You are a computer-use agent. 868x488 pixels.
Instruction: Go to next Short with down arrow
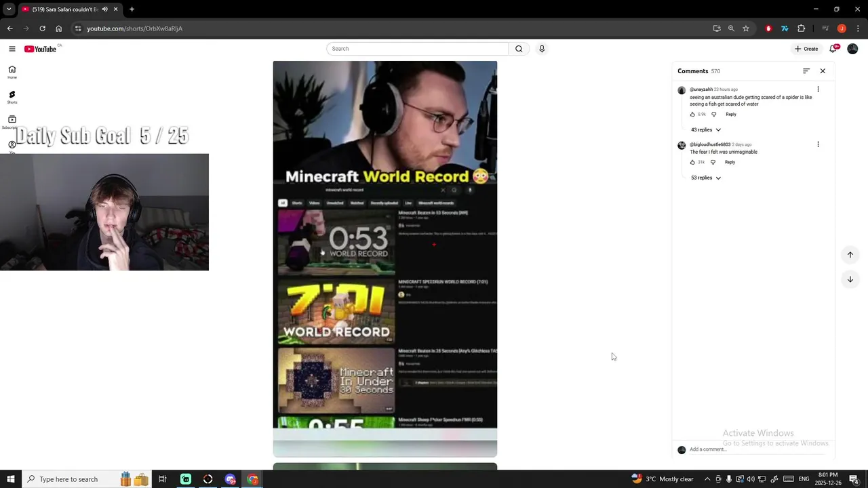tap(850, 279)
